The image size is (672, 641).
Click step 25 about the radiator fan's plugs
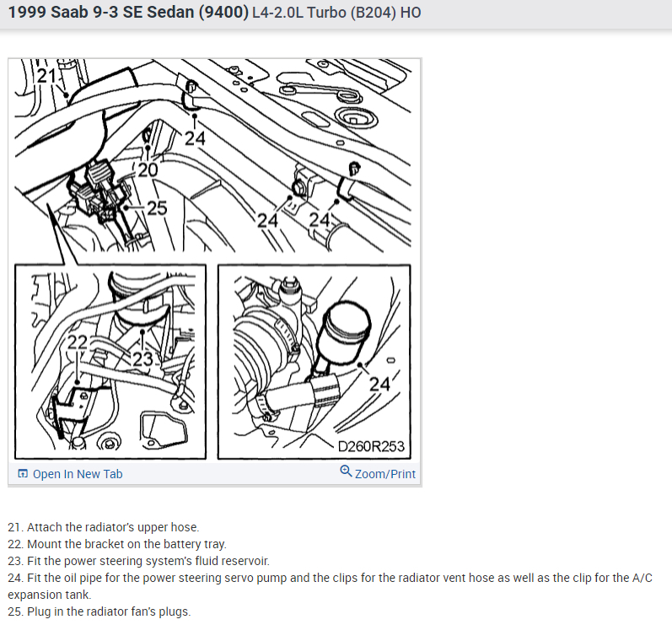click(x=99, y=611)
